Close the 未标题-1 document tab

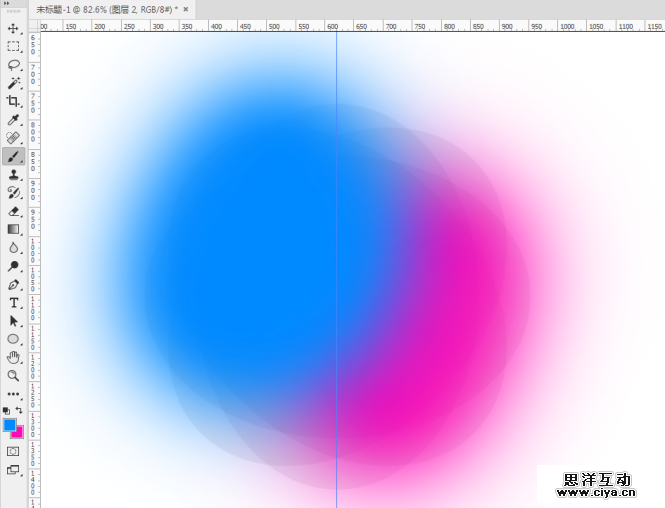[186, 9]
